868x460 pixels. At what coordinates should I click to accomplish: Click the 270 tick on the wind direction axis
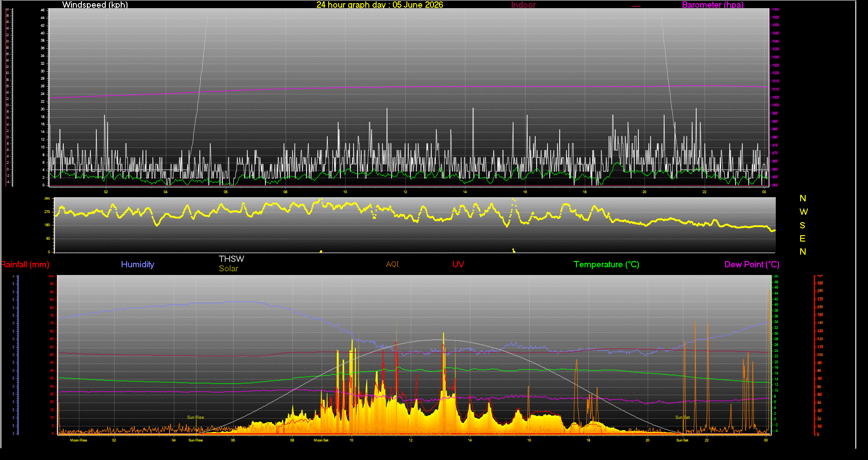pos(47,212)
